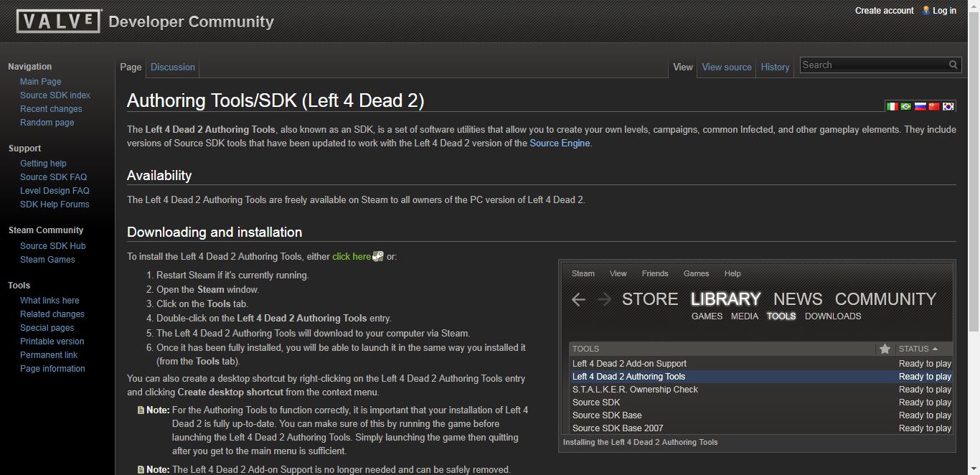Open the Brazilian flag language version
This screenshot has height=475, width=980.
[x=906, y=106]
